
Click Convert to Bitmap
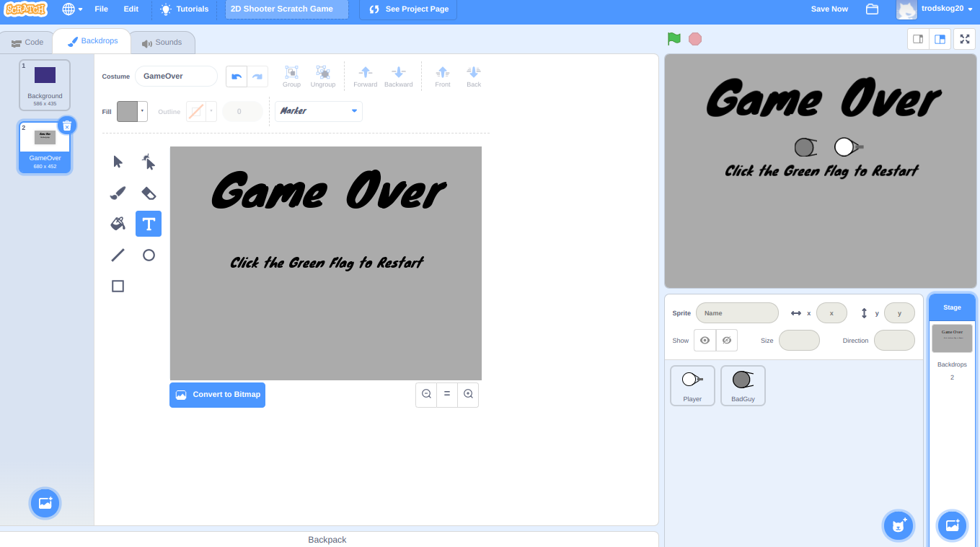pyautogui.click(x=217, y=395)
